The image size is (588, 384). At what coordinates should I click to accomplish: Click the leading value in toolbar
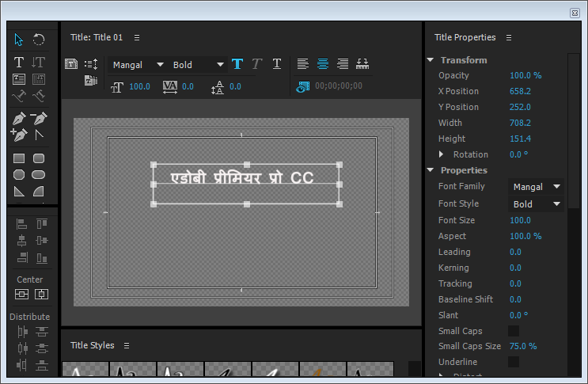tap(235, 86)
